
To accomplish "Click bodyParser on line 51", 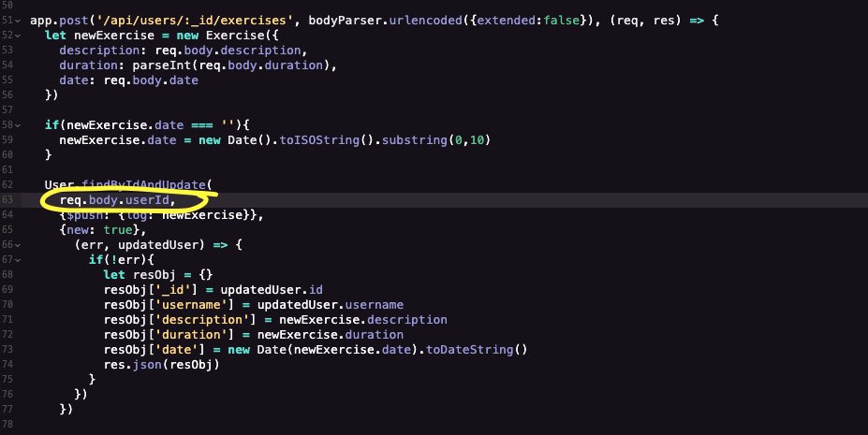I will point(345,21).
